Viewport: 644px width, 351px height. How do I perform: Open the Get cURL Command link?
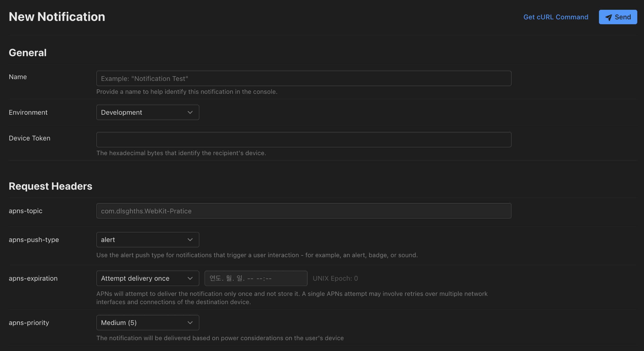coord(556,17)
